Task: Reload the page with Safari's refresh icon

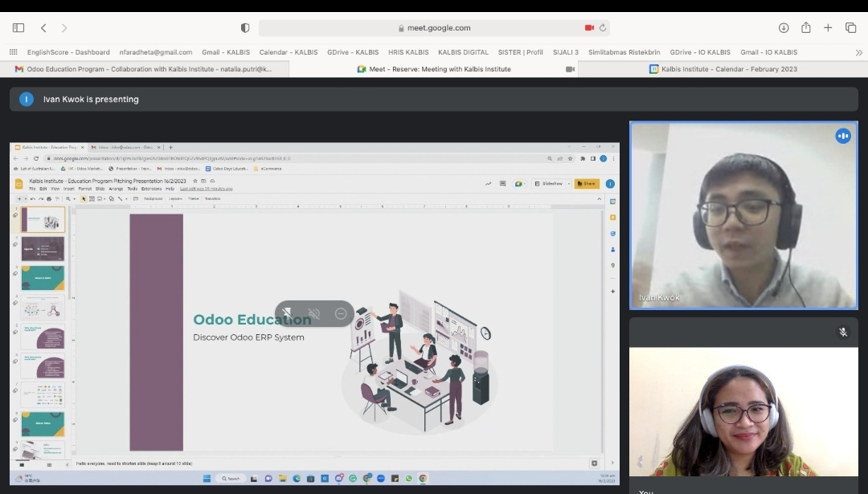Action: [603, 27]
